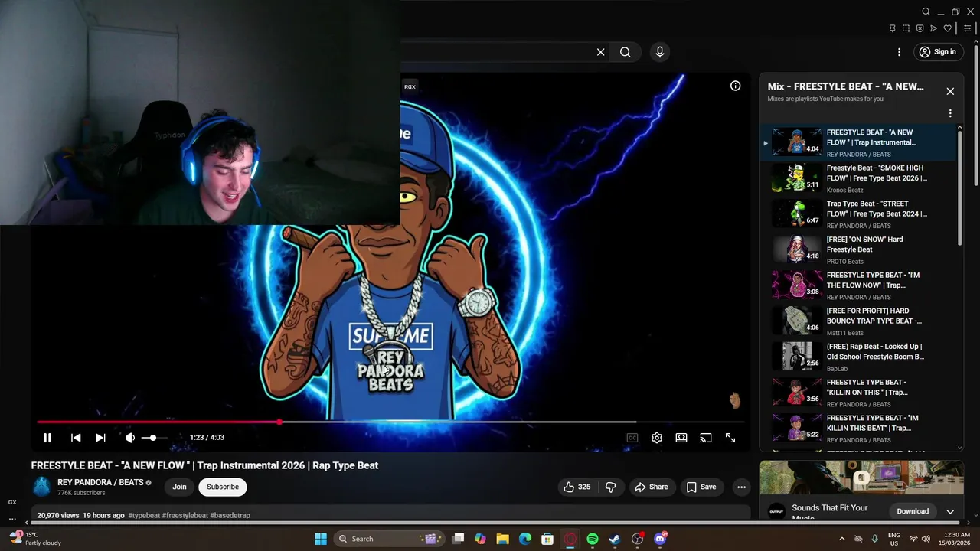The height and width of the screenshot is (551, 980).
Task: Click the #basedetrap hashtag
Action: point(230,516)
